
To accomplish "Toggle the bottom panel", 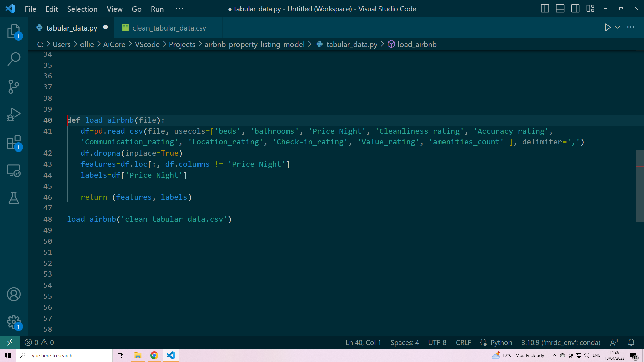I will point(560,9).
